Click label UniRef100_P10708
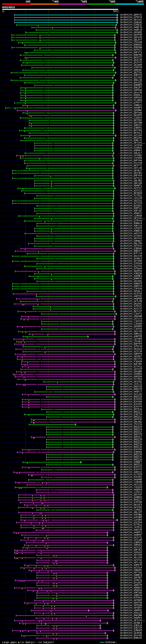 tap(131, 163)
